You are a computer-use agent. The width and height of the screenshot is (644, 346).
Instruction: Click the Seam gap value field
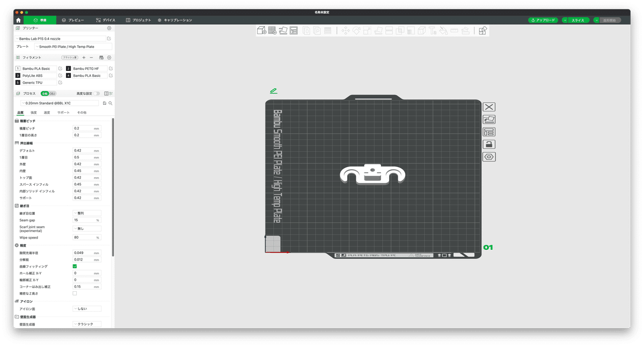87,220
